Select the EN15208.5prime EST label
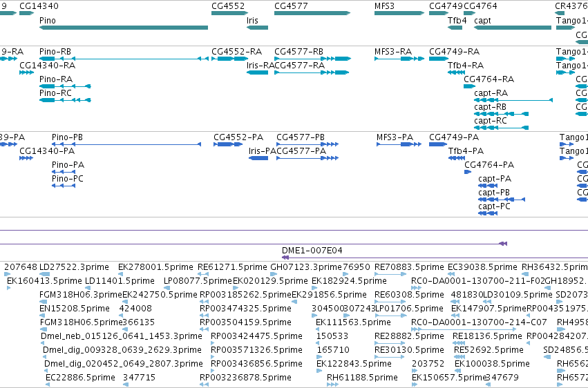Image resolution: width=588 pixels, height=388 pixels. tap(75, 308)
